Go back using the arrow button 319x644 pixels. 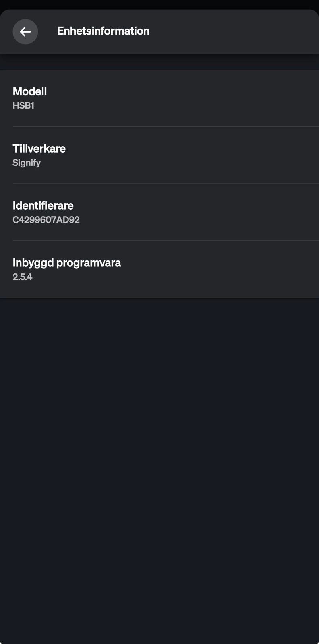25,32
